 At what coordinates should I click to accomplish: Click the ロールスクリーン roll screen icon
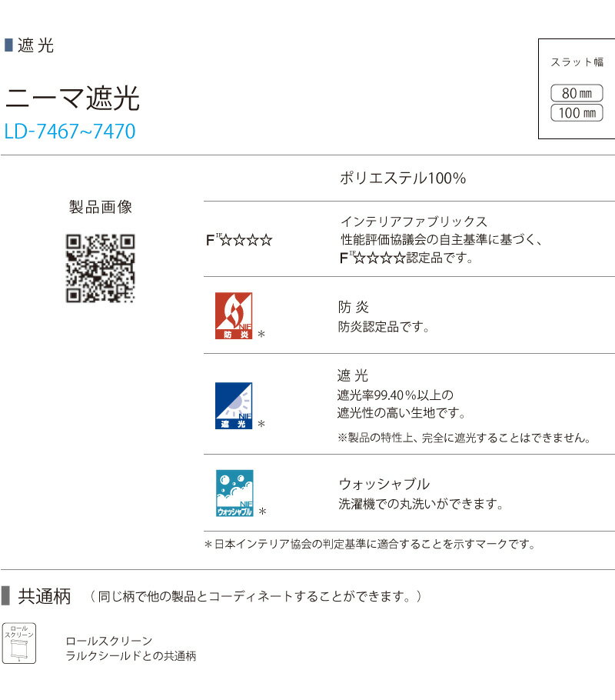click(19, 643)
